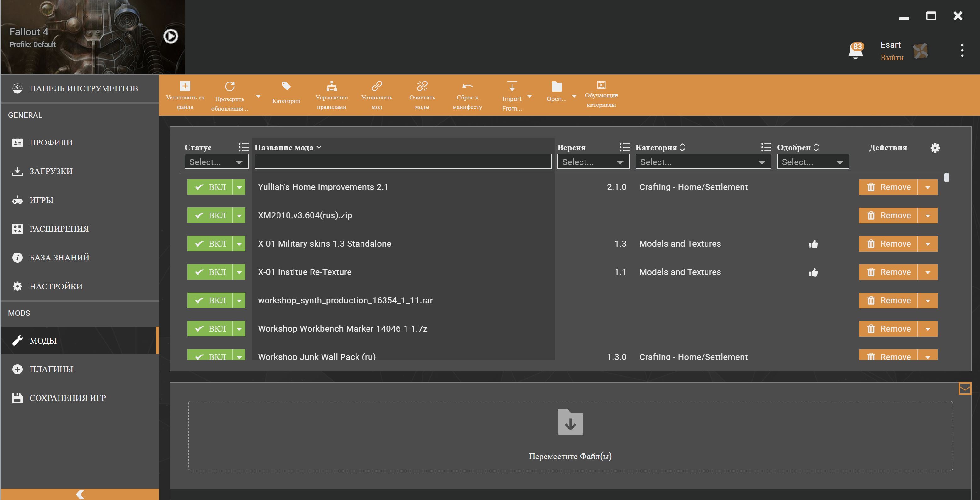Toggle enabled status of Yulliah's Home Improvements
980x500 pixels.
pyautogui.click(x=210, y=187)
